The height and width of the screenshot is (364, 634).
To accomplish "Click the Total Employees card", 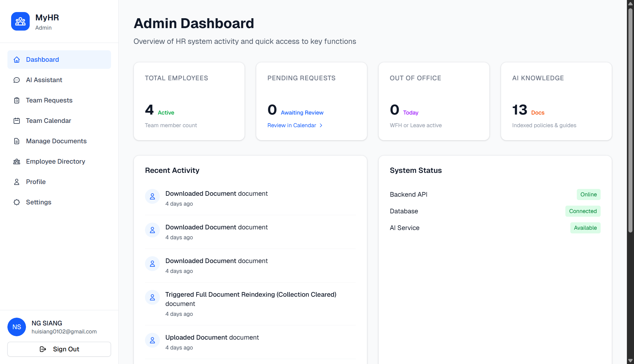I will 189,101.
